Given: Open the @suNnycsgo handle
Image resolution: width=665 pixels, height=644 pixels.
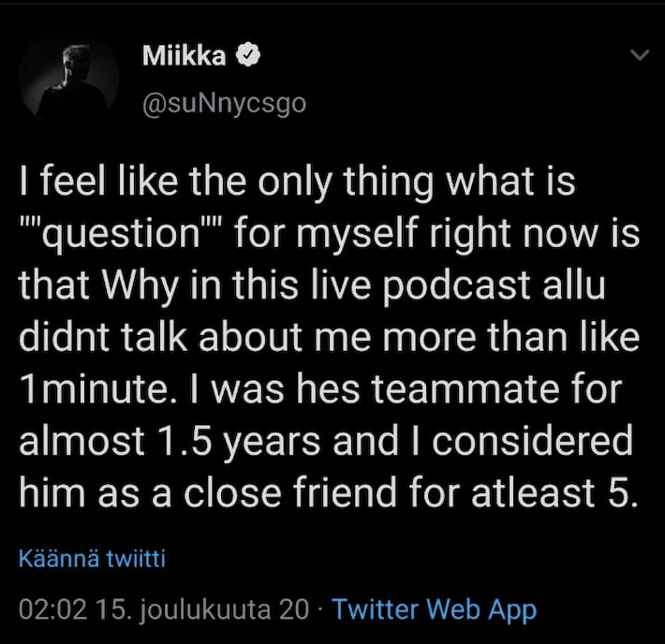Looking at the screenshot, I should point(225,104).
